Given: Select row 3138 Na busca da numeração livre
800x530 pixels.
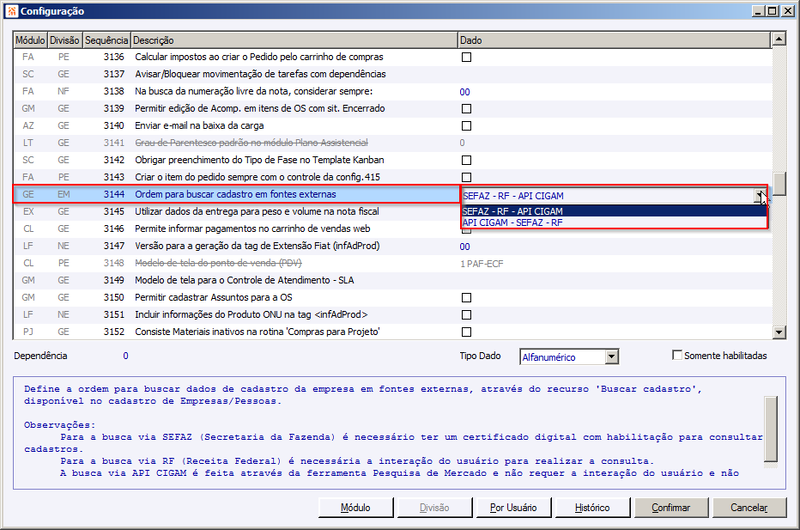Looking at the screenshot, I should click(392, 91).
